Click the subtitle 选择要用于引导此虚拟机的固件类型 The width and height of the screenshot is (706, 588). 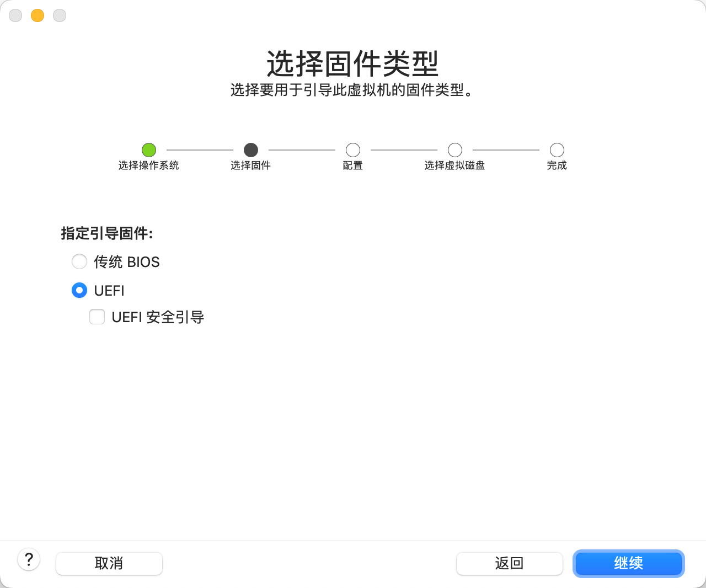tap(353, 90)
